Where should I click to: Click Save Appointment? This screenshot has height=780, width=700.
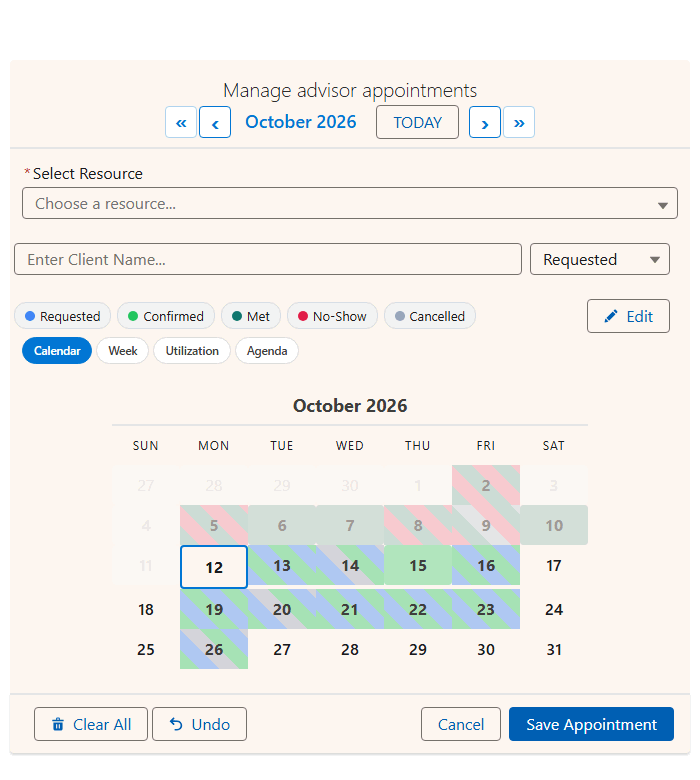tap(591, 724)
